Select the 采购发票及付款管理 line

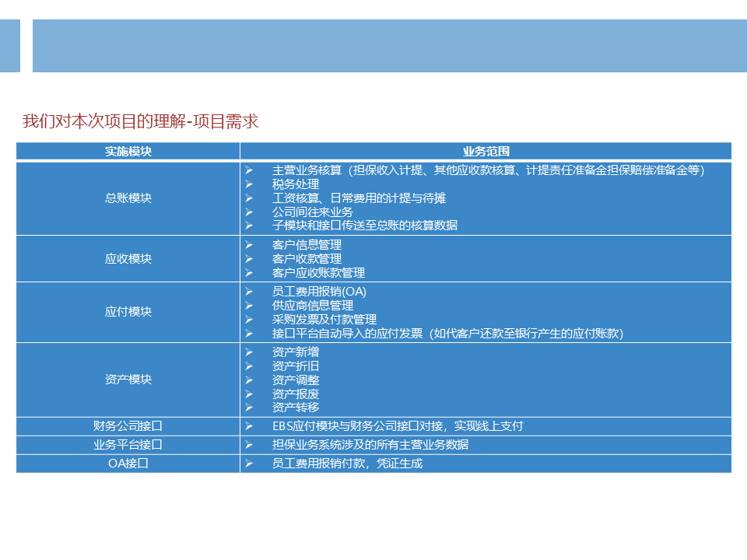324,319
